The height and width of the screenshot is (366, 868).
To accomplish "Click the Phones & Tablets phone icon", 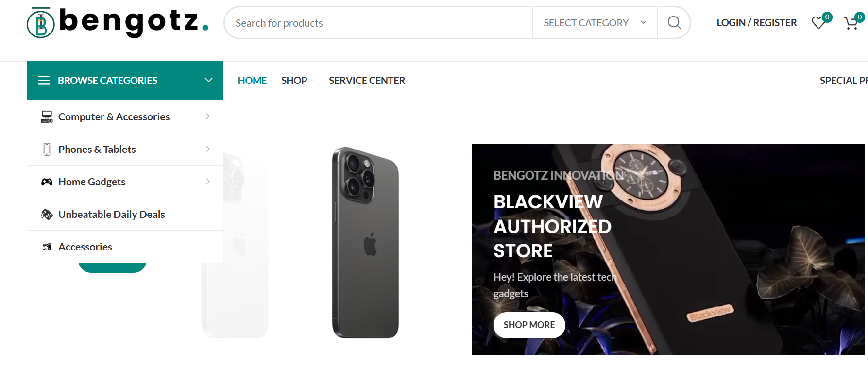I will coord(47,150).
